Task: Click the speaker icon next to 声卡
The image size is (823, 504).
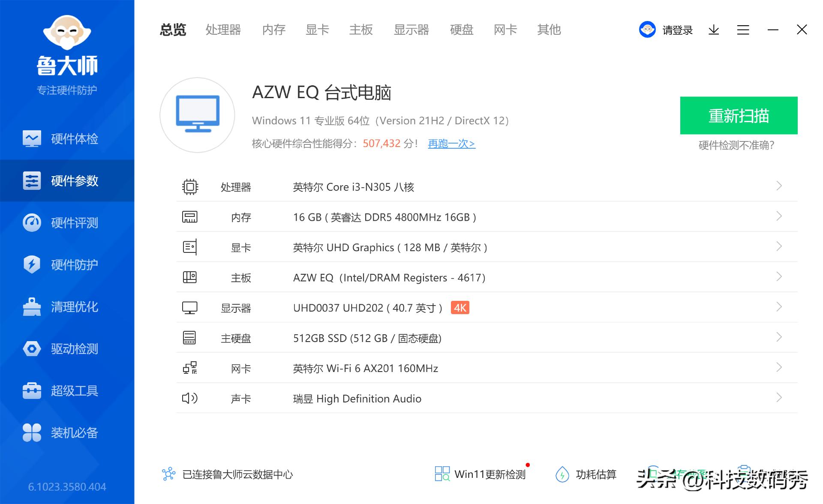Action: click(x=190, y=398)
